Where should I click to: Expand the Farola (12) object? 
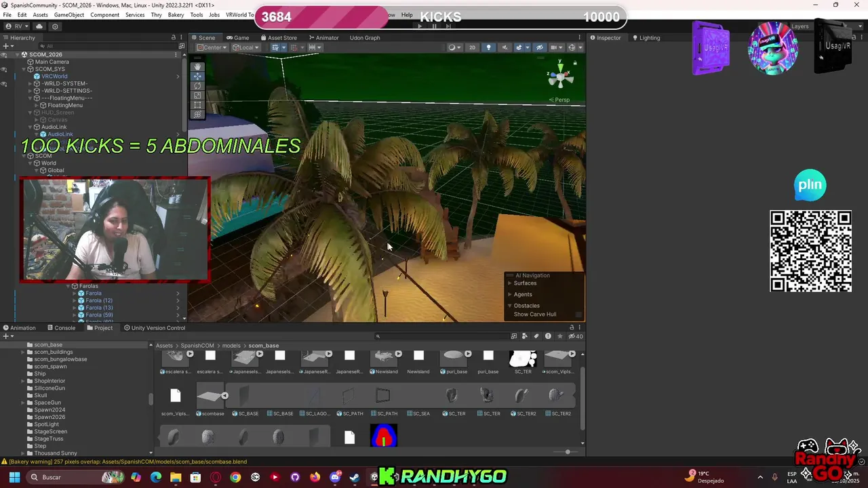point(75,300)
